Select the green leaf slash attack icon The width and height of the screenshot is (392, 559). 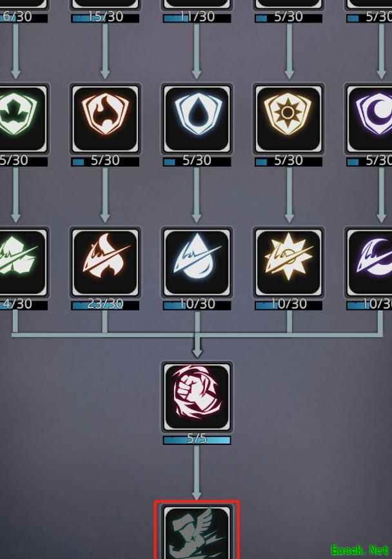click(x=23, y=263)
